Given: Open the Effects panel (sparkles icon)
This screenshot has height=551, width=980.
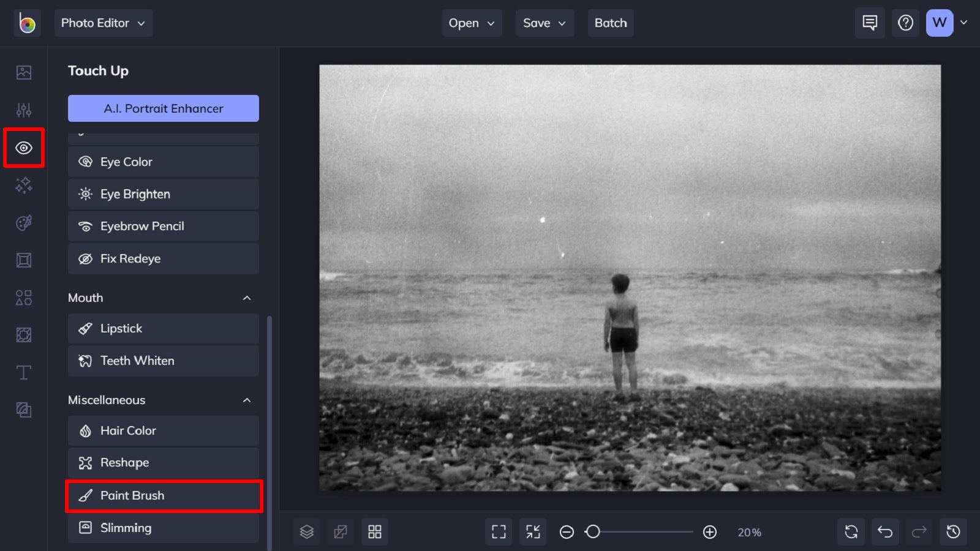Looking at the screenshot, I should pyautogui.click(x=23, y=186).
